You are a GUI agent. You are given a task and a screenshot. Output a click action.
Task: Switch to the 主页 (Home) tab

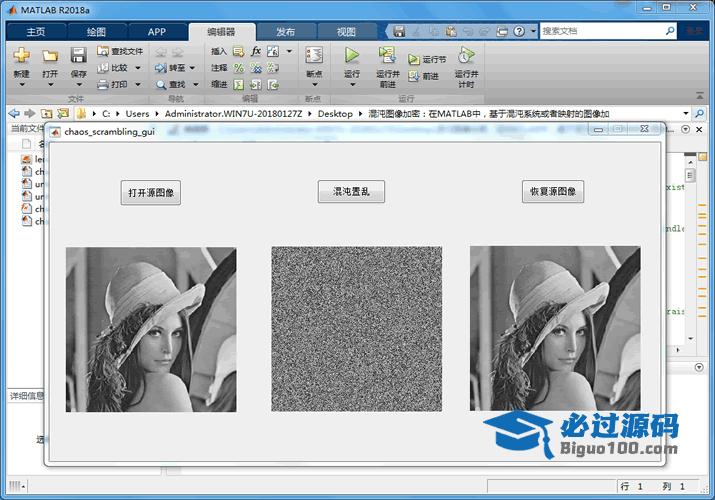pyautogui.click(x=36, y=32)
